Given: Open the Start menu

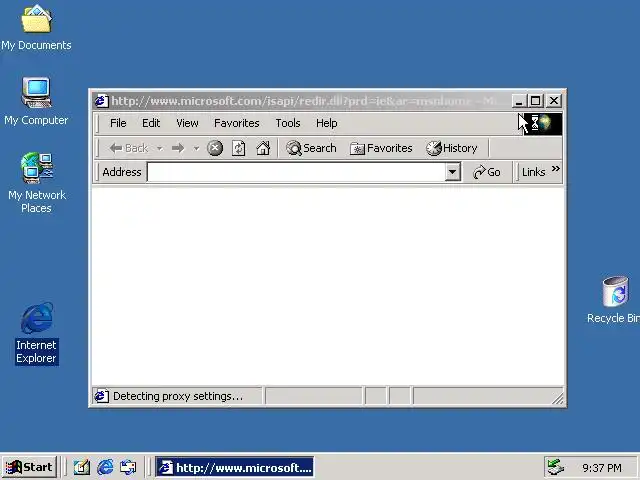Looking at the screenshot, I should tap(29, 467).
